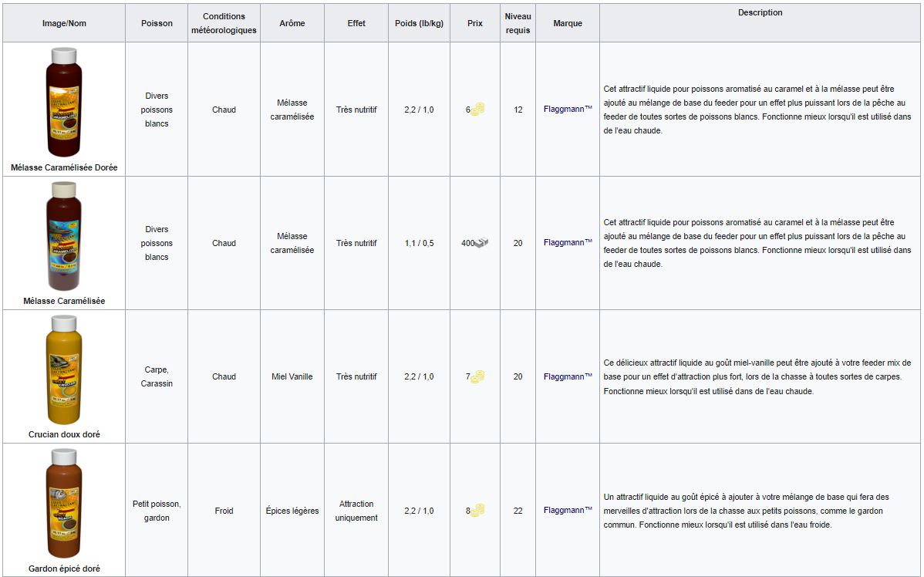Click the Prix column header
The height and width of the screenshot is (577, 924).
tap(475, 23)
